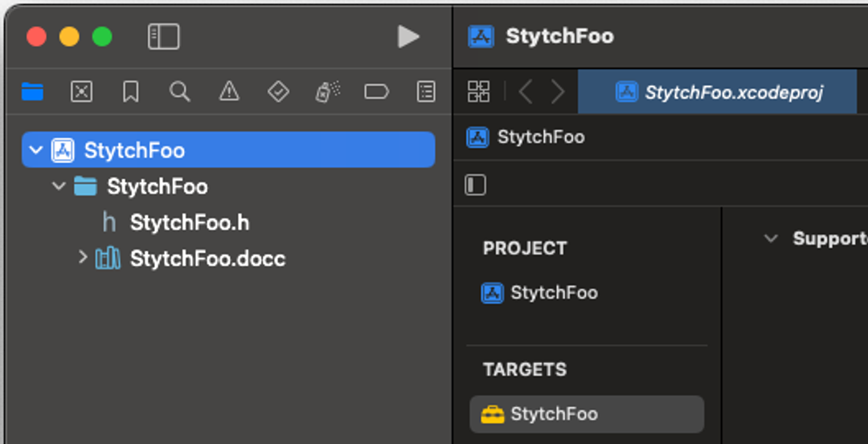The image size is (868, 444).
Task: Open the Report navigator
Action: point(426,92)
